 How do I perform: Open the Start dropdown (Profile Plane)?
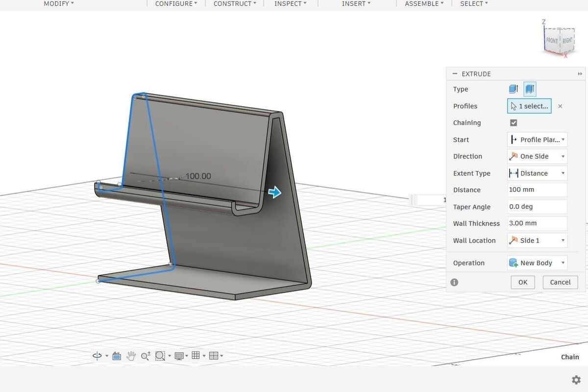coord(538,140)
